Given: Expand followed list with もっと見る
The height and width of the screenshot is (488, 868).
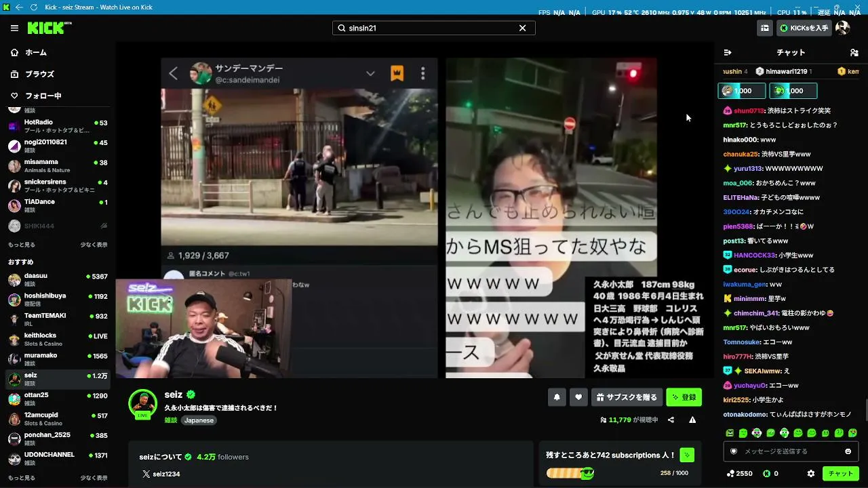Looking at the screenshot, I should click(22, 245).
